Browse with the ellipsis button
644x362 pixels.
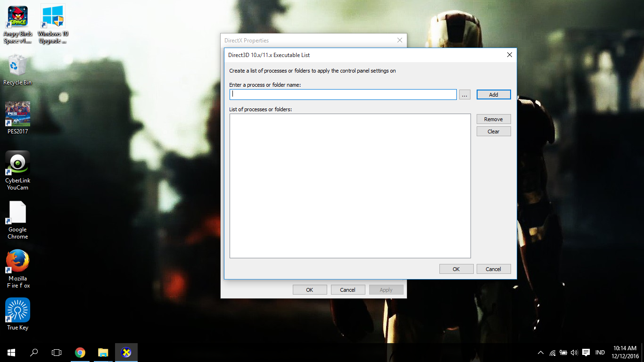464,95
